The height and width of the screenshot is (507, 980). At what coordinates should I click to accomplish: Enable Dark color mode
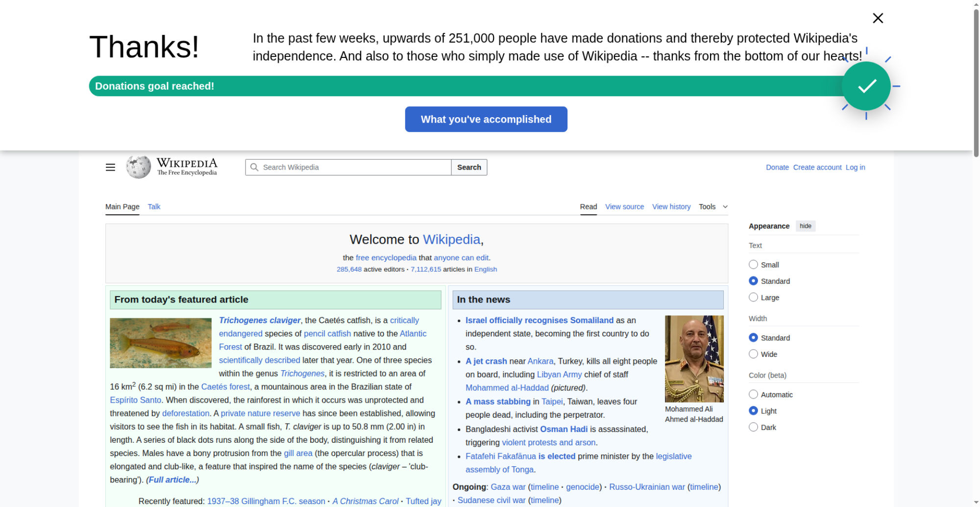[x=753, y=427]
